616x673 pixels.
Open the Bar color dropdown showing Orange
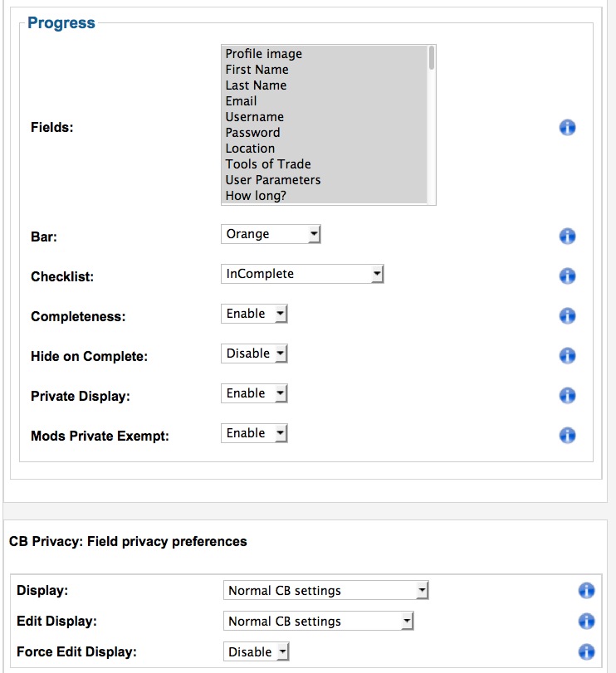(x=271, y=234)
